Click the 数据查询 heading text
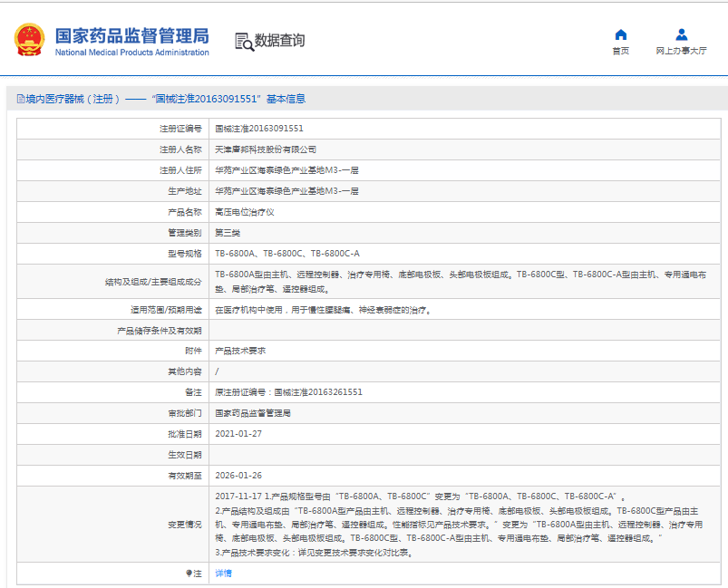 coord(279,41)
